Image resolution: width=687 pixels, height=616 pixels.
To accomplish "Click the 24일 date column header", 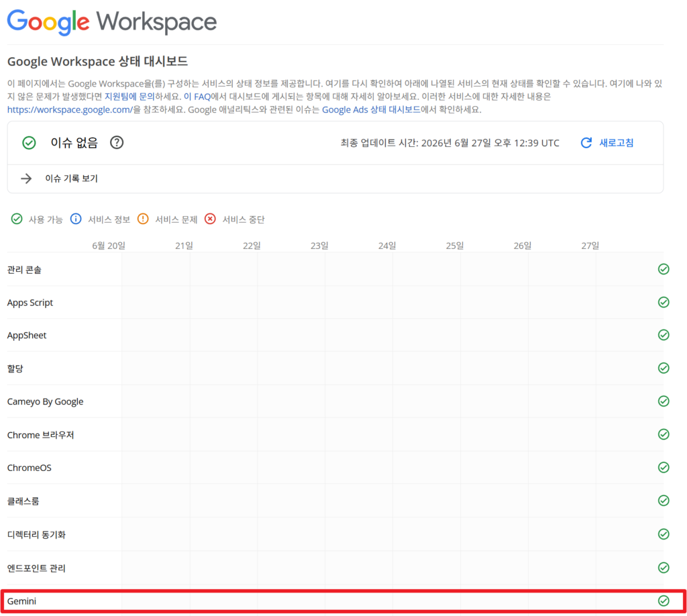I will point(387,246).
